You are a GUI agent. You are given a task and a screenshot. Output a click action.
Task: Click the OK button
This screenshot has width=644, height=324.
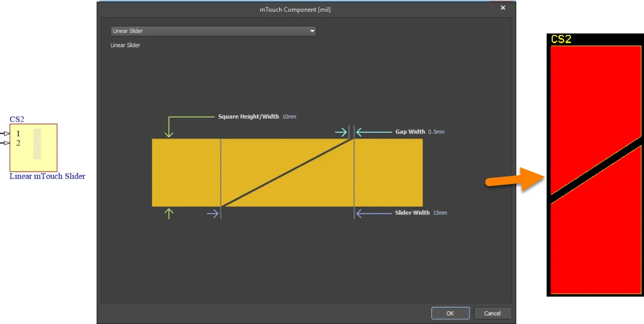[450, 313]
